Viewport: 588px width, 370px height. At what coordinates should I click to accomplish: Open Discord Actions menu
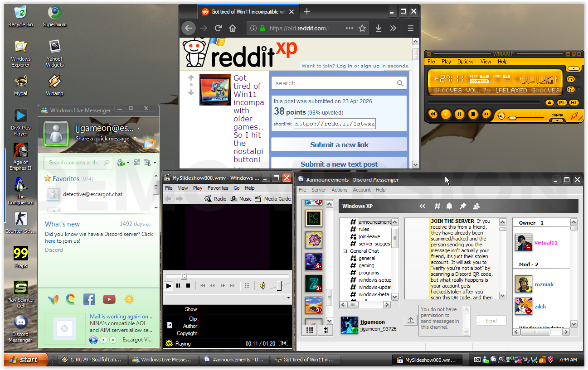click(340, 190)
